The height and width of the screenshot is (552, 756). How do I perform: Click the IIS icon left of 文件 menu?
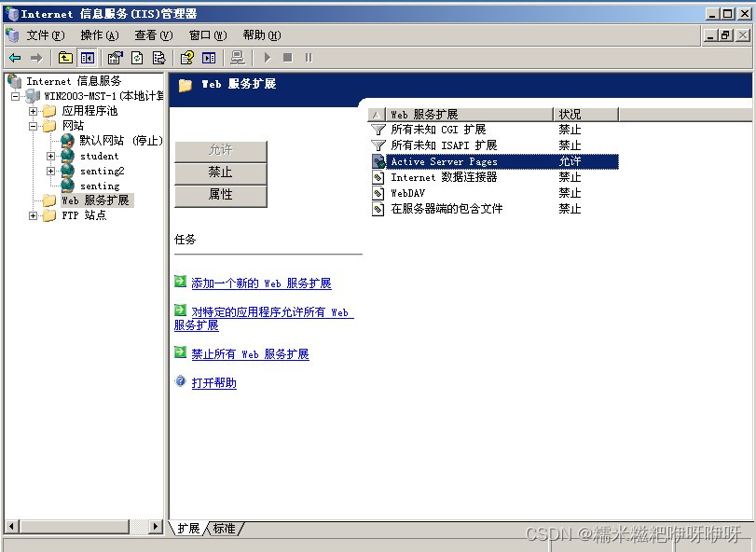click(12, 35)
